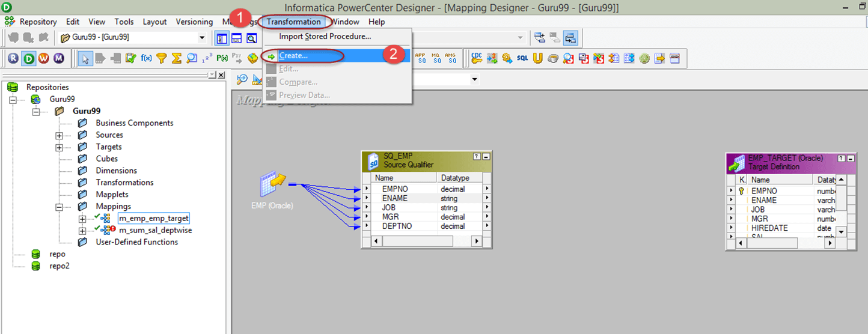Open the Guru99 folder dropdown
Image resolution: width=868 pixels, height=334 pixels.
click(202, 38)
